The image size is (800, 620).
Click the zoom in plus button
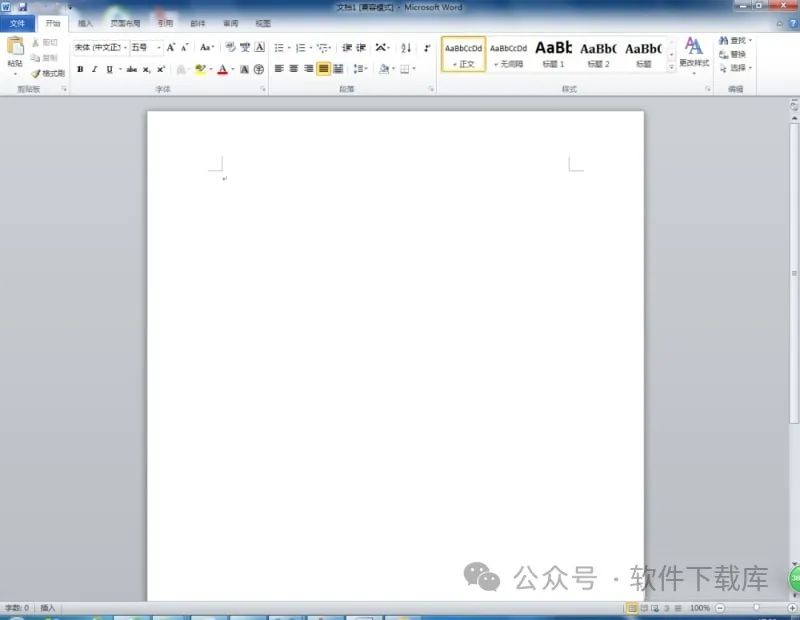[x=792, y=608]
